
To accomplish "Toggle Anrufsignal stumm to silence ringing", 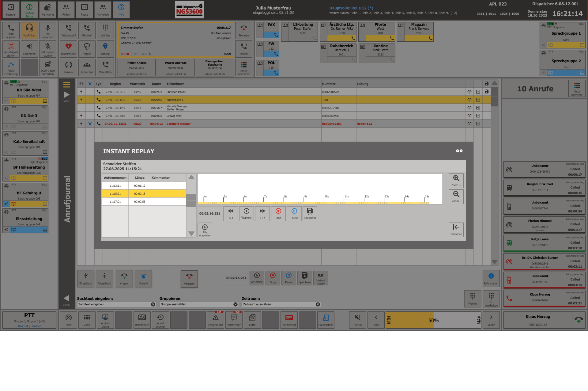I will pos(11,49).
